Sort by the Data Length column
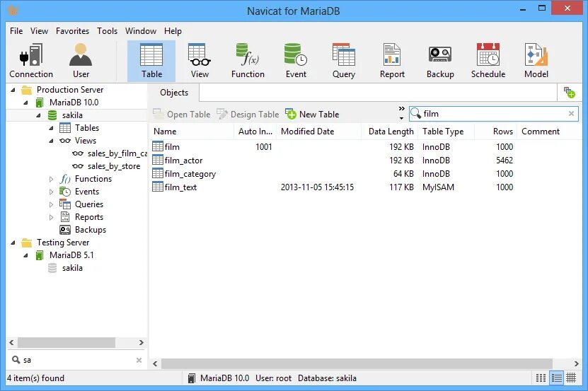 point(391,132)
